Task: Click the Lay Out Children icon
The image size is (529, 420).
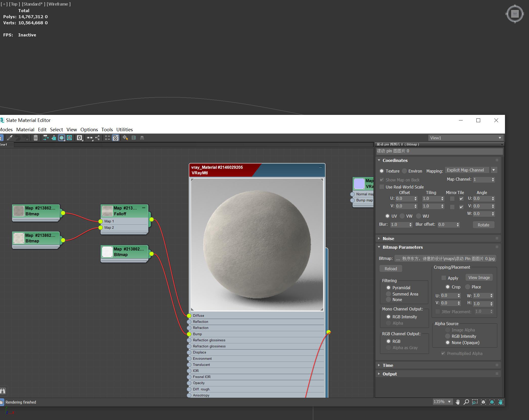Action: (97, 138)
